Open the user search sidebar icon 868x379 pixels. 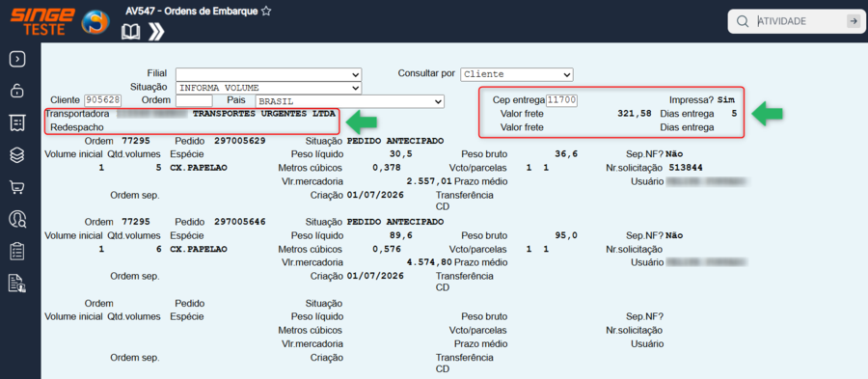tap(18, 219)
